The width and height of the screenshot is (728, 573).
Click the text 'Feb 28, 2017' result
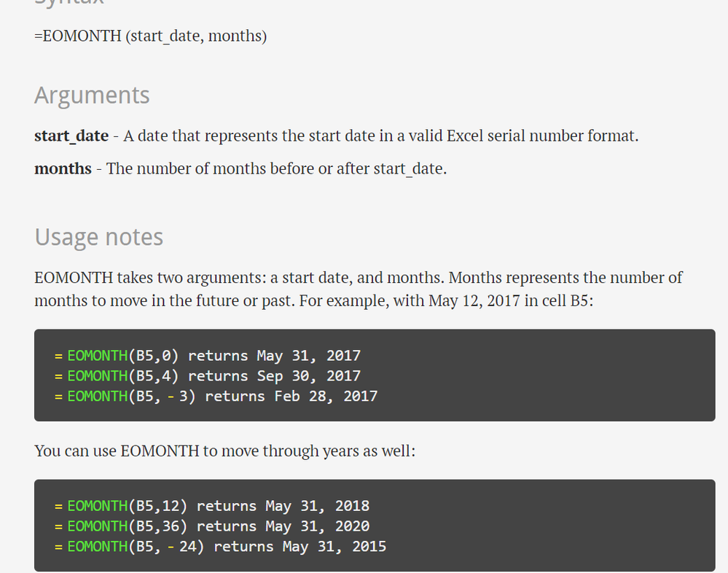click(326, 397)
